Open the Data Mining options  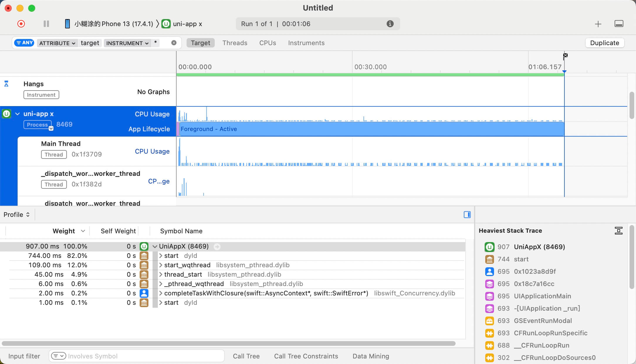tap(371, 356)
